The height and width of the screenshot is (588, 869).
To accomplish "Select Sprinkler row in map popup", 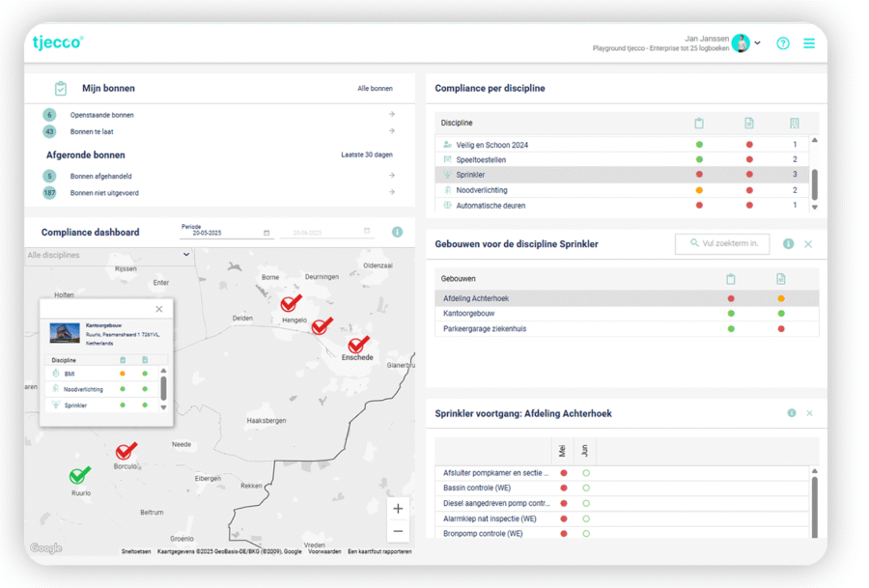I will (101, 406).
